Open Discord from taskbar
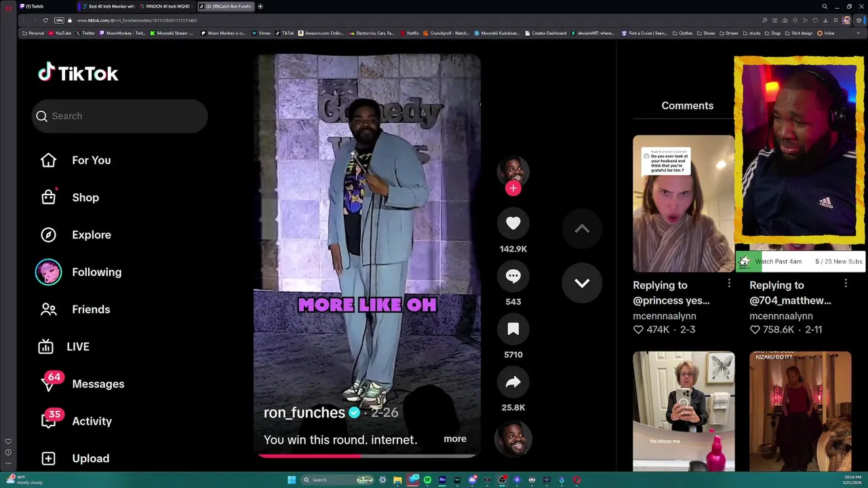This screenshot has width=868, height=488. click(472, 480)
